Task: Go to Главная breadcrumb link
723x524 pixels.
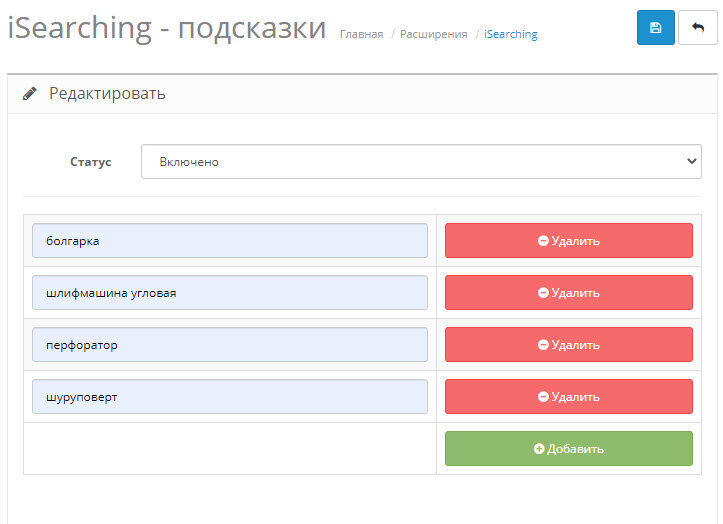Action: click(x=361, y=34)
